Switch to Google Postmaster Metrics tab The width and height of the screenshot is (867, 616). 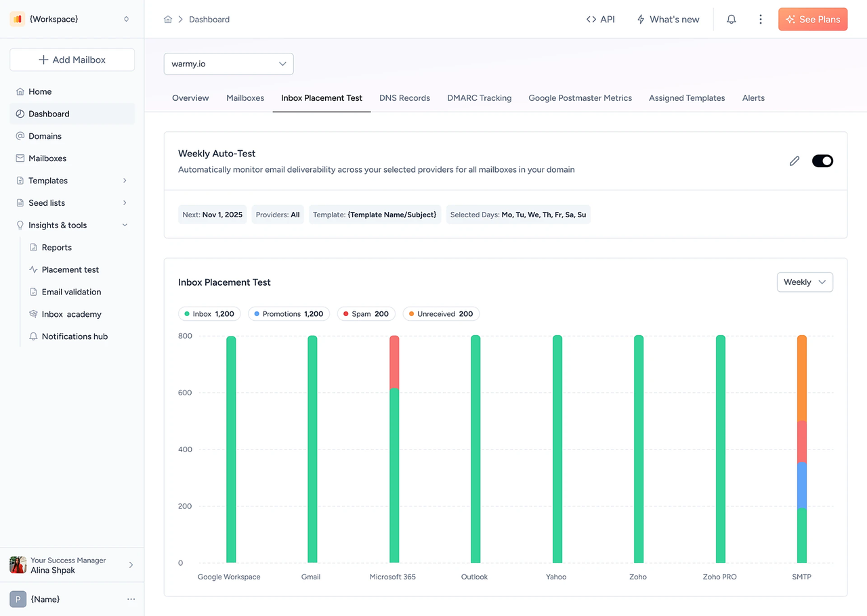click(580, 98)
